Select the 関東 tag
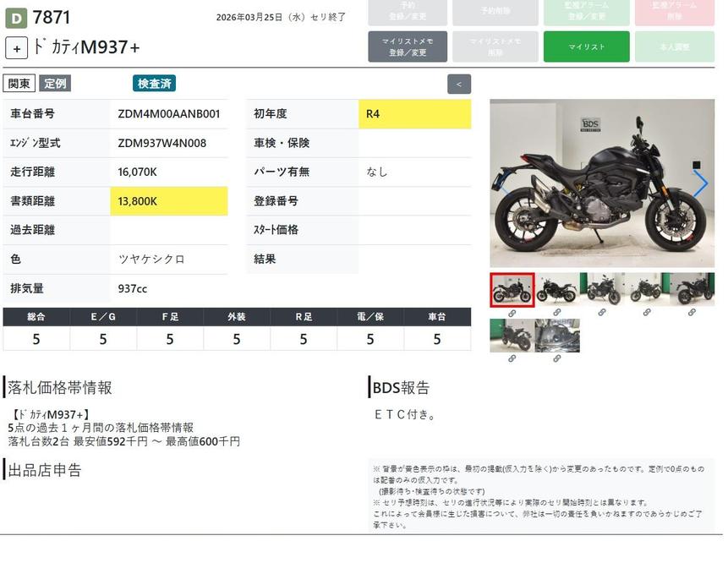This screenshot has width=728, height=563. point(19,84)
